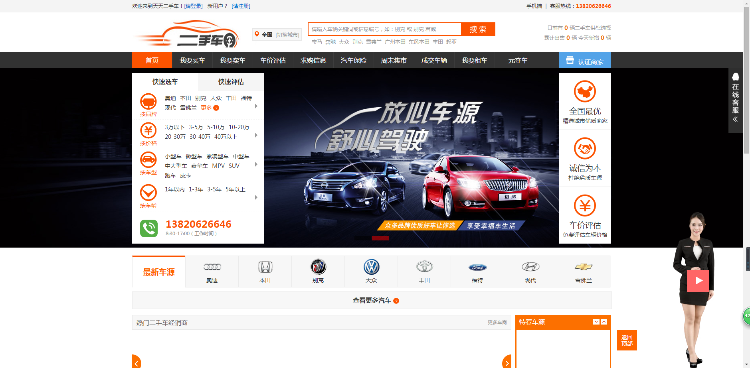
Task: Click the SUV car type link
Action: (234, 166)
